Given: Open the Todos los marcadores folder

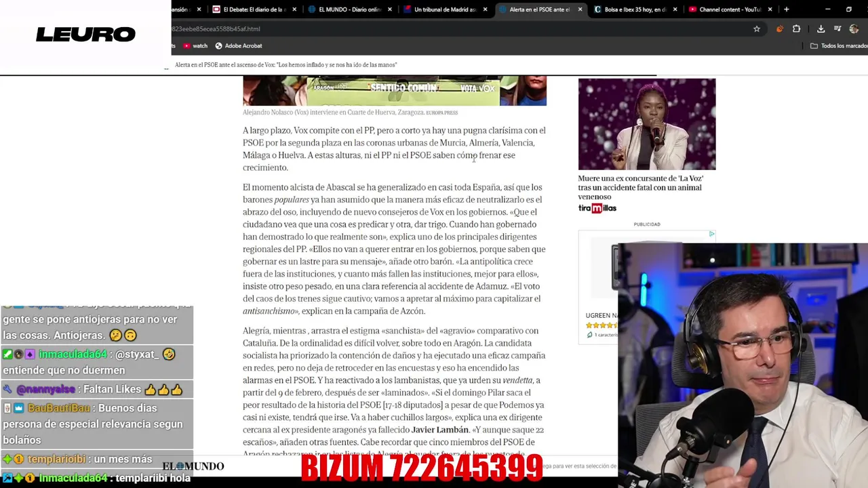Looking at the screenshot, I should coord(839,46).
